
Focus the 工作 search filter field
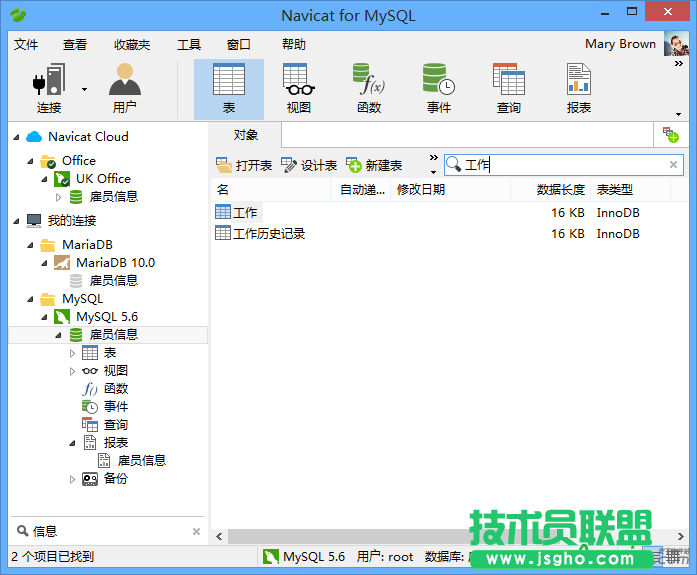(x=564, y=165)
